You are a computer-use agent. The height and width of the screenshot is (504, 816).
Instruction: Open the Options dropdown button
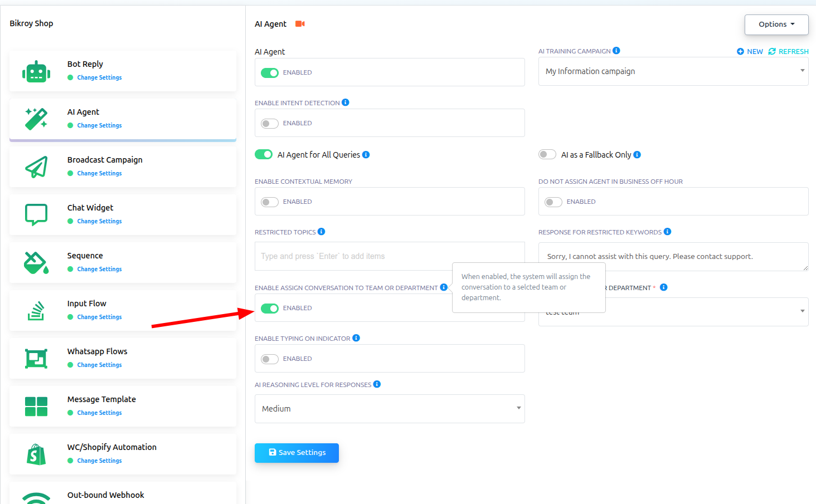[776, 25]
